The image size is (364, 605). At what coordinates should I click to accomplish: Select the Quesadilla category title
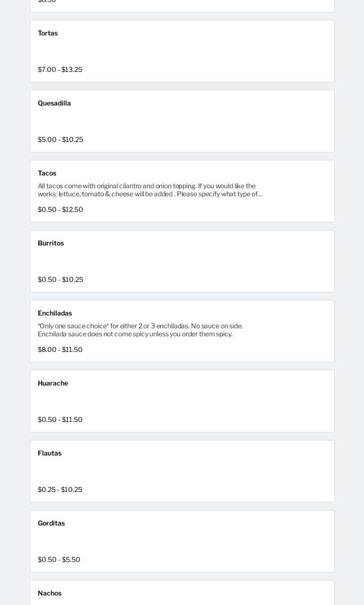coord(54,103)
